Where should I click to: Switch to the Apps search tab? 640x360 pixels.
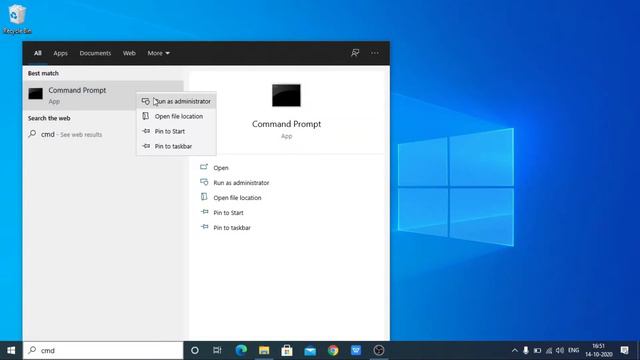[x=60, y=53]
